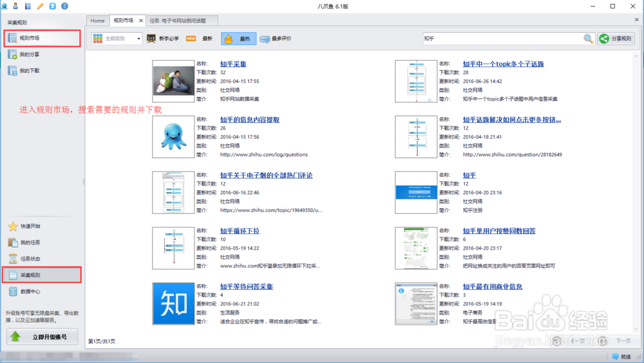
Task: Click the 知乎循环下拉 flowchart thumbnail
Action: [173, 248]
